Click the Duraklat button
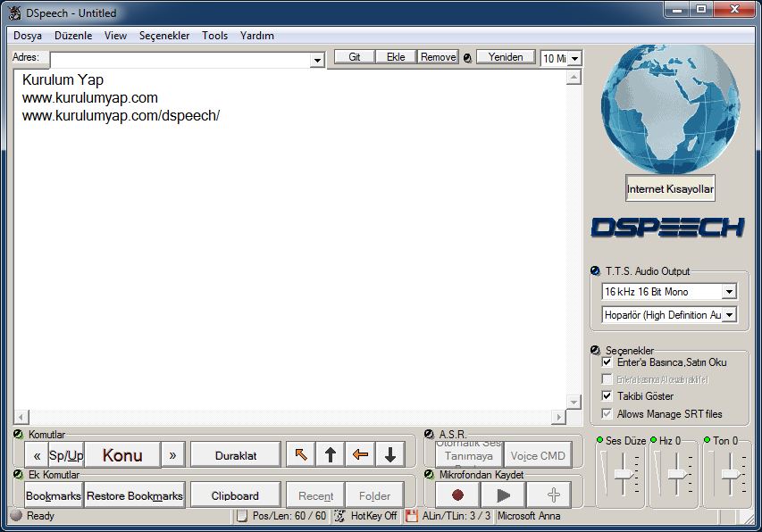Image resolution: width=762 pixels, height=532 pixels. pyautogui.click(x=236, y=455)
